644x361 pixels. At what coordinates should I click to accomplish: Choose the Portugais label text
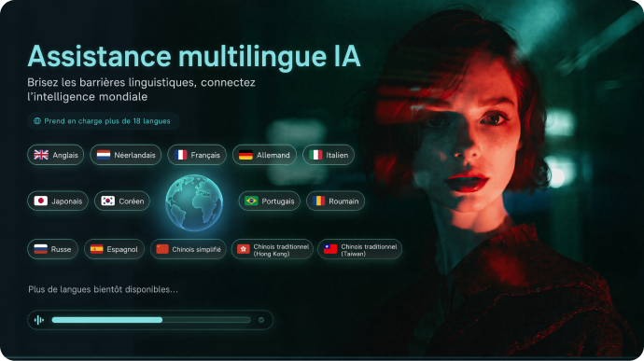(278, 201)
